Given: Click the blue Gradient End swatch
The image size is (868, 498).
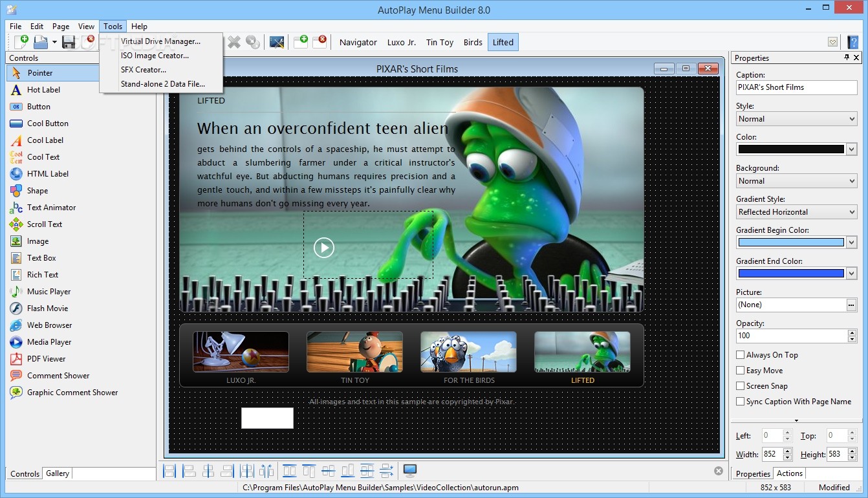Looking at the screenshot, I should coord(791,274).
